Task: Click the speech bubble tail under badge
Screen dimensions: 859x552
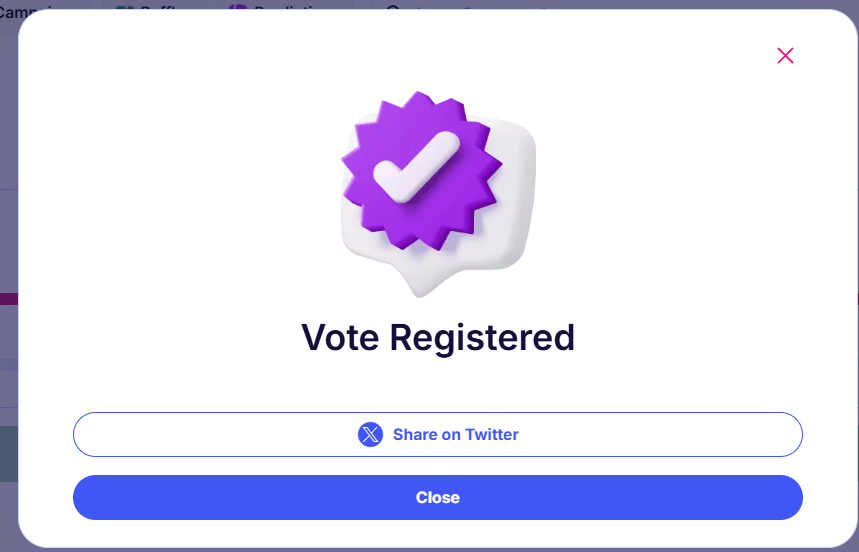Action: 422,280
